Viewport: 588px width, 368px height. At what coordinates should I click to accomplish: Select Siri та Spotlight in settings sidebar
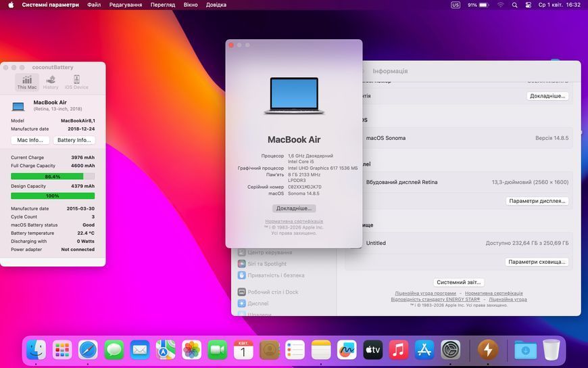coord(262,264)
